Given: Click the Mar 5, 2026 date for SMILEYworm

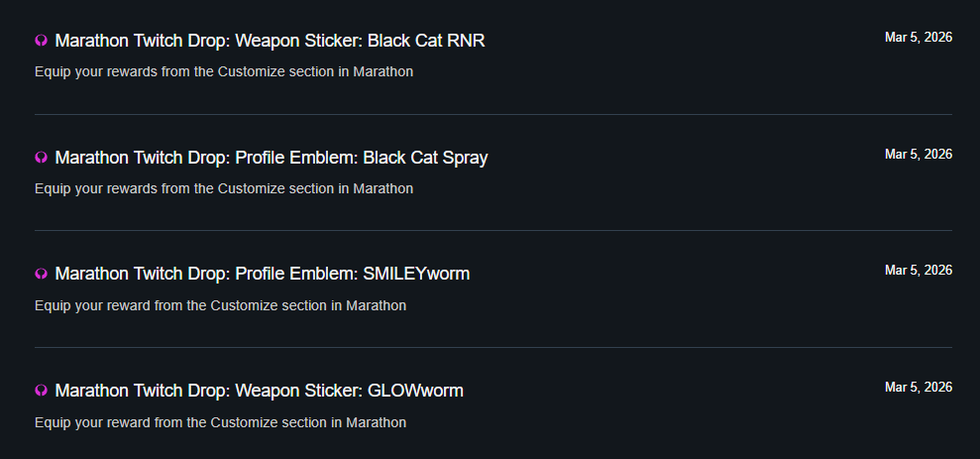Looking at the screenshot, I should click(x=918, y=270).
